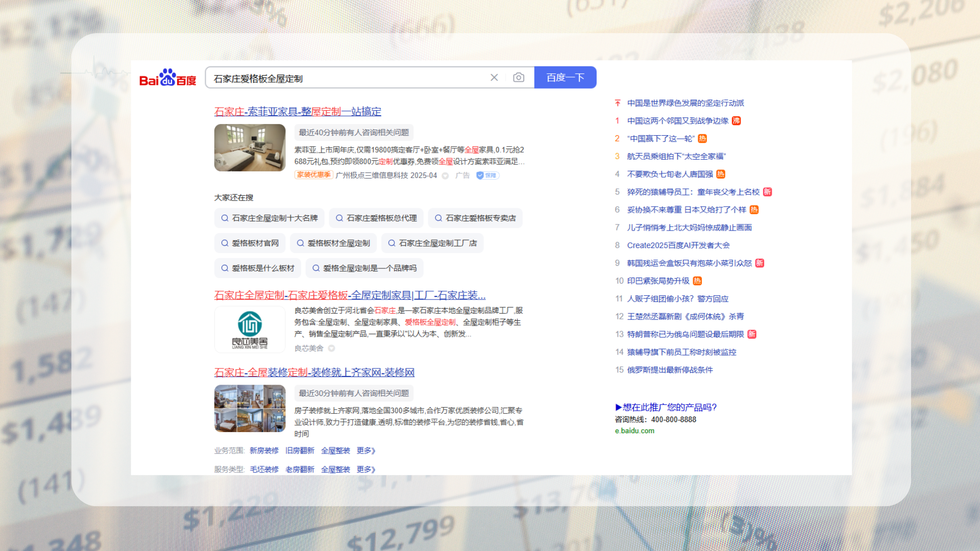Open the 石家庄全屋定制-石家庄爱格板 result title

pos(350,295)
